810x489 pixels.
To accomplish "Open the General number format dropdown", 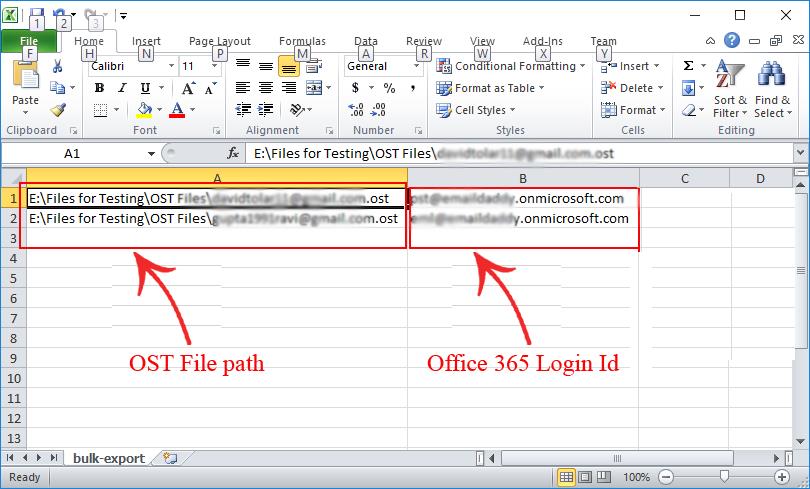I will [x=416, y=66].
